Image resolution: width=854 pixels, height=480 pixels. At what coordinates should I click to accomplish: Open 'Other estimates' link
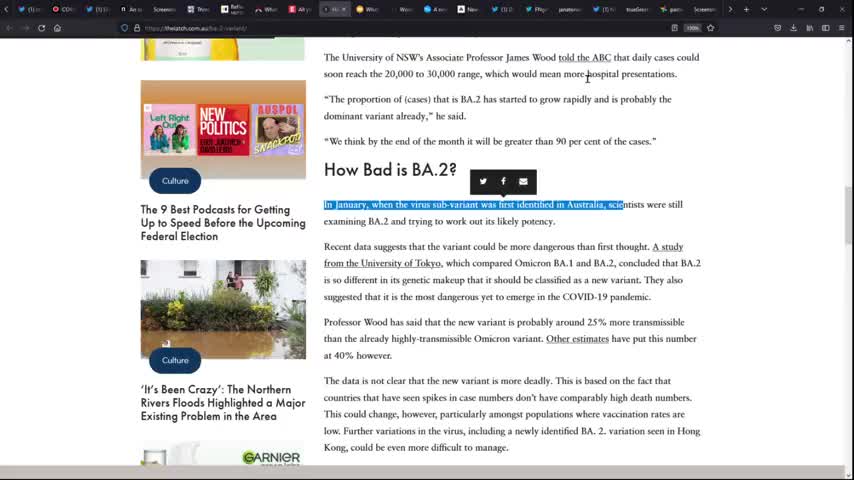click(x=577, y=339)
